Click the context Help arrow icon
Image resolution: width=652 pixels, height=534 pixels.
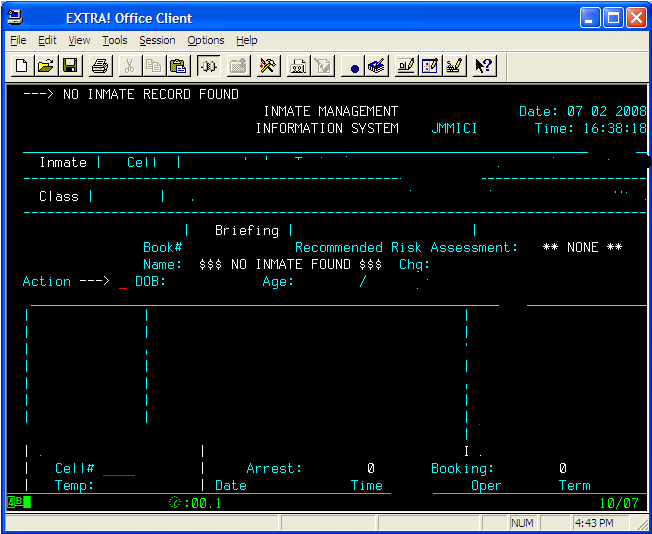tap(483, 66)
